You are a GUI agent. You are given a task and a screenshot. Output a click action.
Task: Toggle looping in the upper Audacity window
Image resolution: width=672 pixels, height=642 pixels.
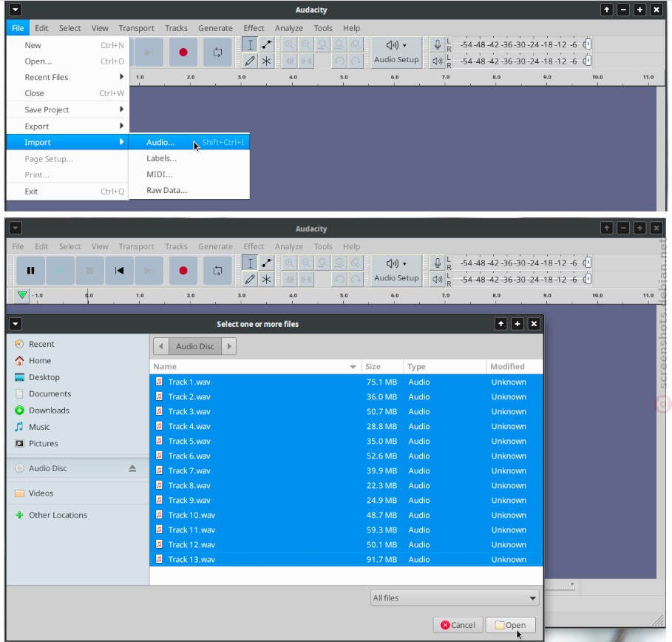pyautogui.click(x=217, y=53)
